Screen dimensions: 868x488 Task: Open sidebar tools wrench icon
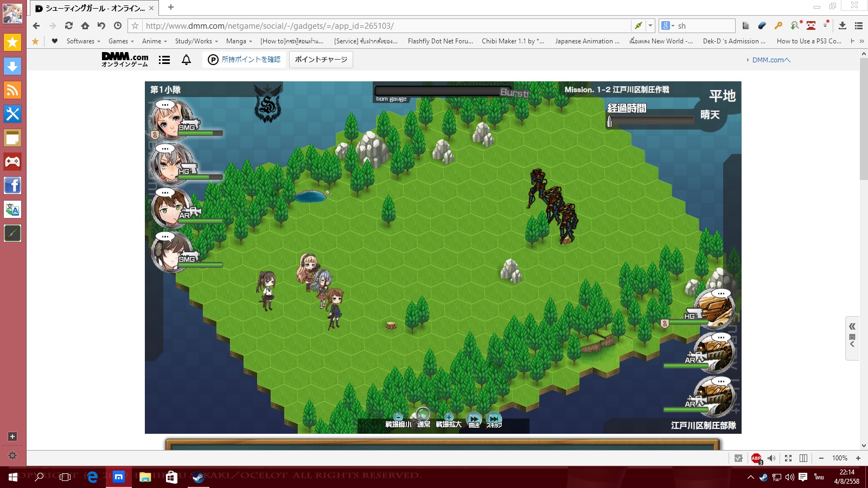(12, 114)
